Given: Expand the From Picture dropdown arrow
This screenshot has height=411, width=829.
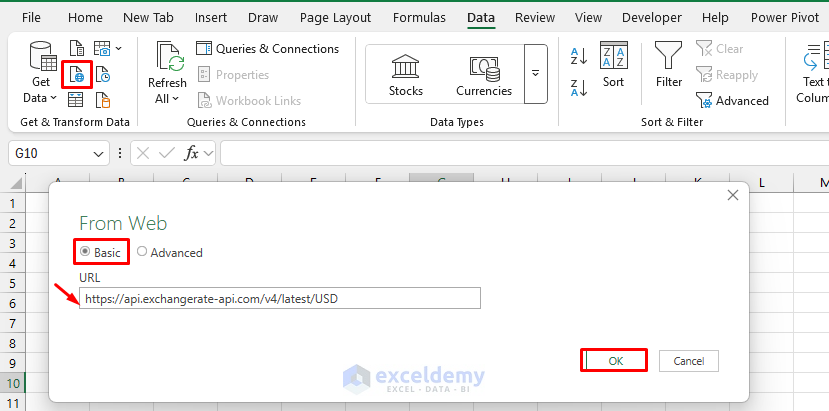Looking at the screenshot, I should tap(118, 48).
